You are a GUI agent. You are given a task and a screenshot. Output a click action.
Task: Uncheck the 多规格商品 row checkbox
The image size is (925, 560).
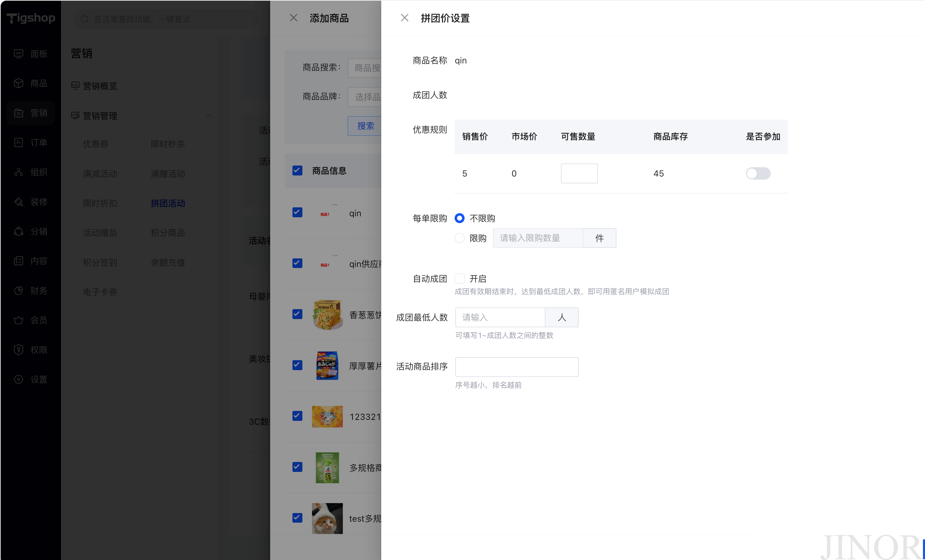coord(297,467)
